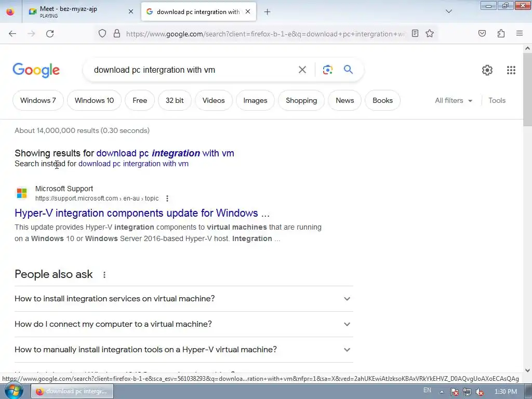Click the vertical scrollbar thumb
532x399 pixels.
(527, 89)
